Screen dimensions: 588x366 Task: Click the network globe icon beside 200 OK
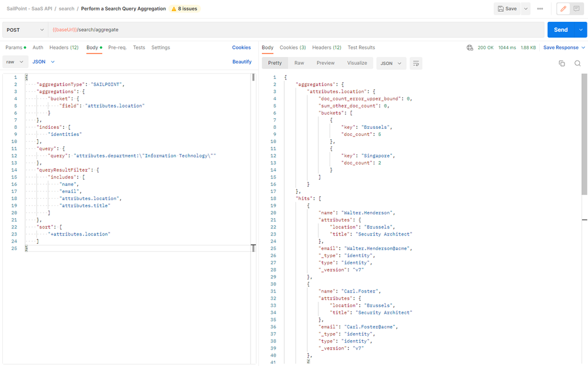470,48
